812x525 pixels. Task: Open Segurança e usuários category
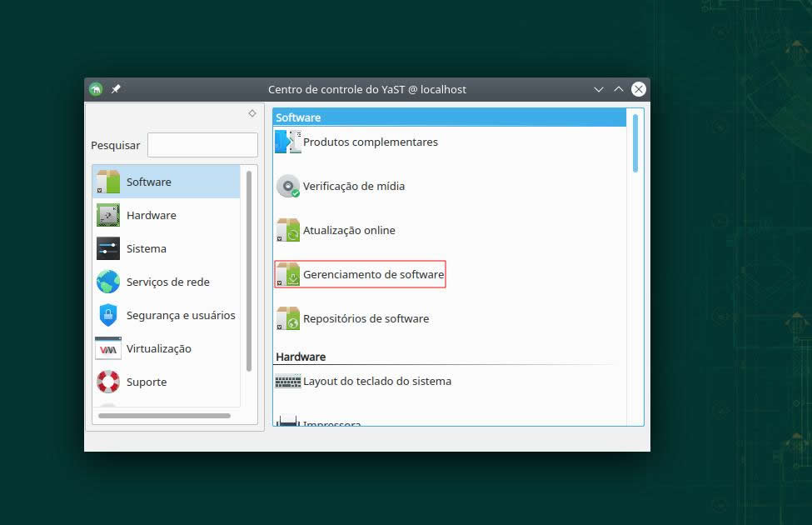tap(180, 315)
